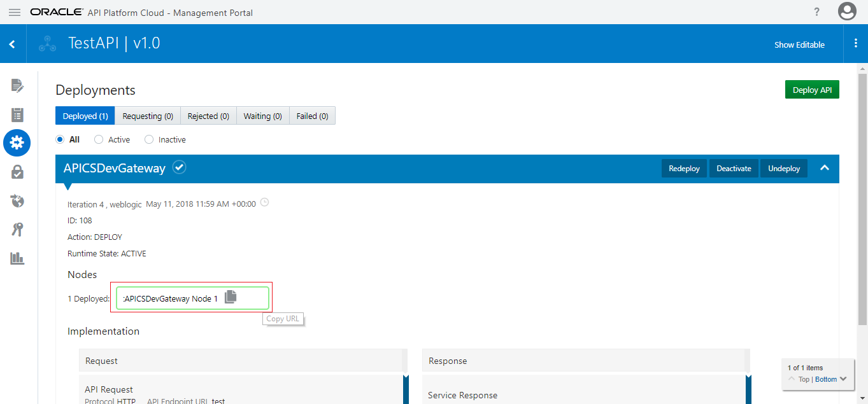Click the 'Runtime State: ACTIVE' text
This screenshot has width=868, height=404.
[x=107, y=253]
